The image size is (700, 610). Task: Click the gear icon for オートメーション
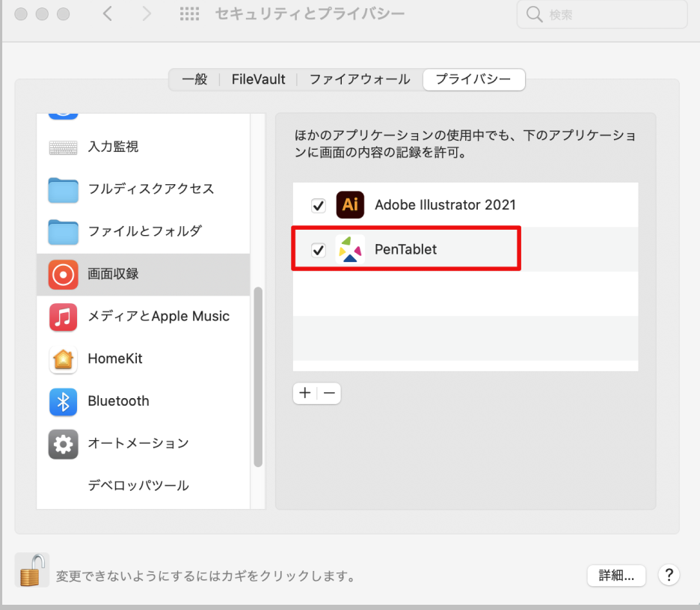[x=63, y=444]
